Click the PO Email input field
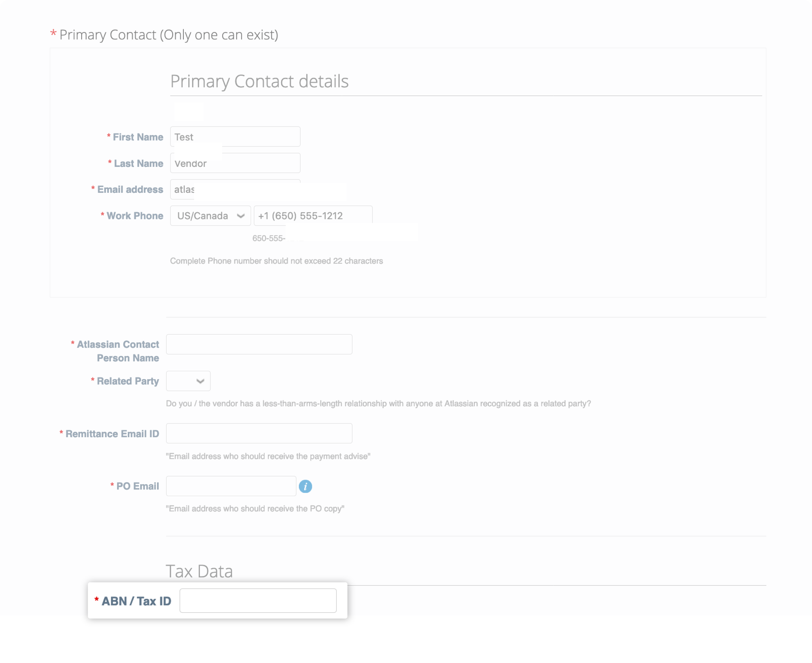Image resolution: width=812 pixels, height=663 pixels. (231, 486)
